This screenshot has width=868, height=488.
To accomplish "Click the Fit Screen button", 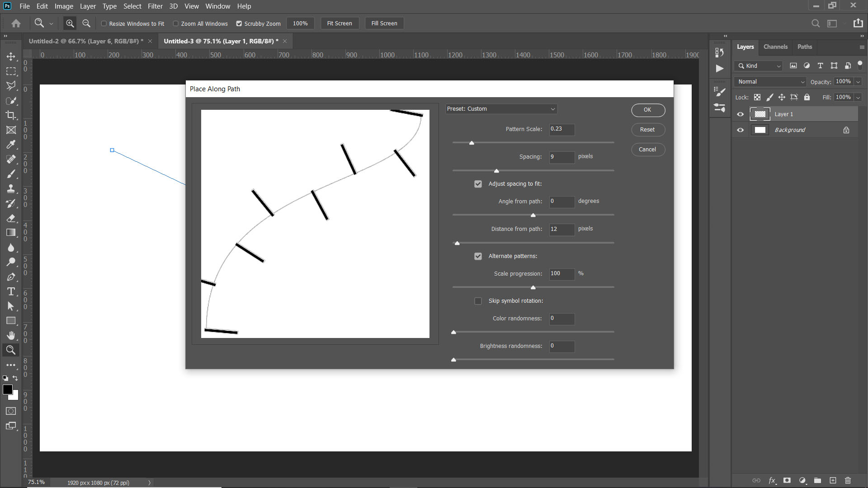I will 340,23.
